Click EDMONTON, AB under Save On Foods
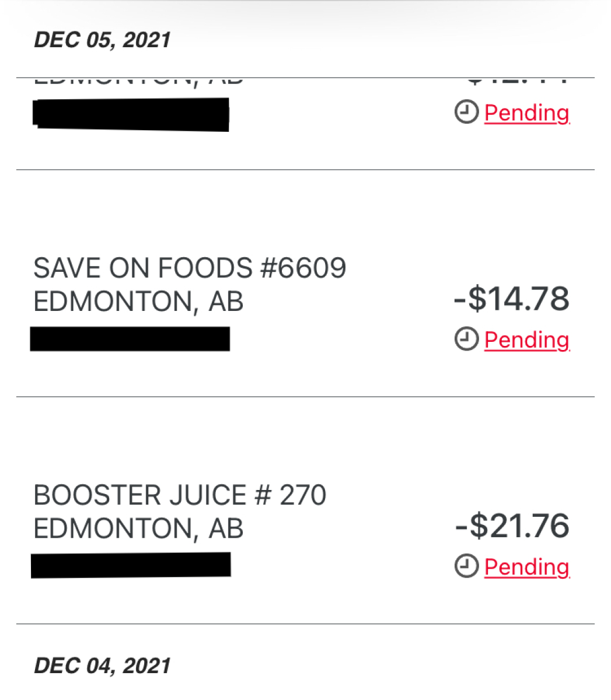 point(138,302)
